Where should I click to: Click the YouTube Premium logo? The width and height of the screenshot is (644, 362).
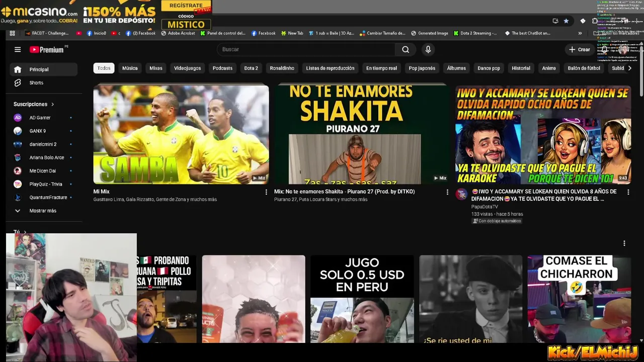(x=48, y=49)
